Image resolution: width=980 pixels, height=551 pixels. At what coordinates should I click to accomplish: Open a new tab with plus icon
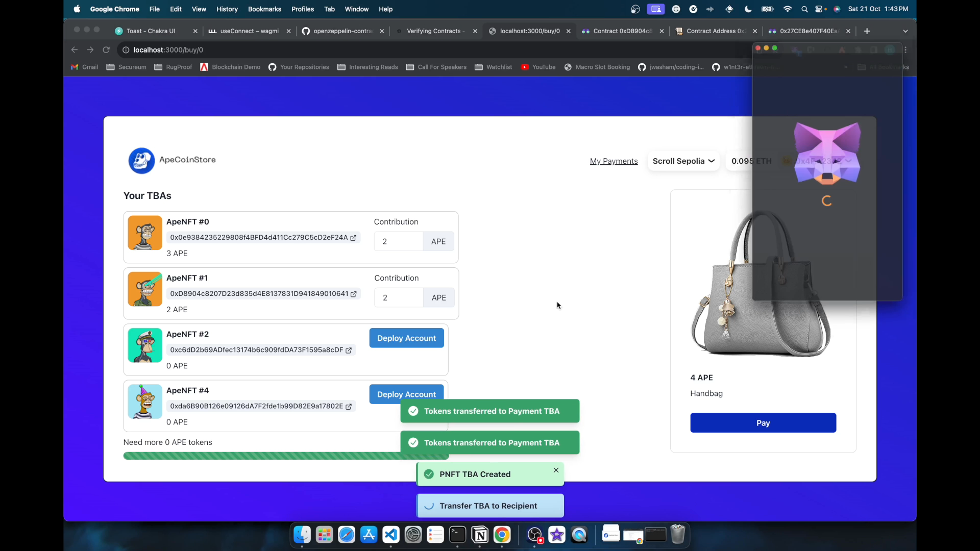[867, 31]
